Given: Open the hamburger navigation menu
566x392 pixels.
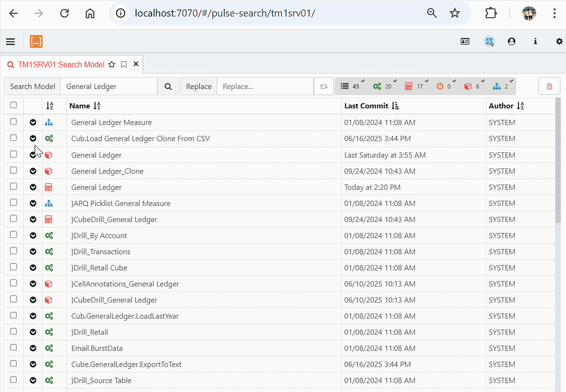Looking at the screenshot, I should 11,41.
